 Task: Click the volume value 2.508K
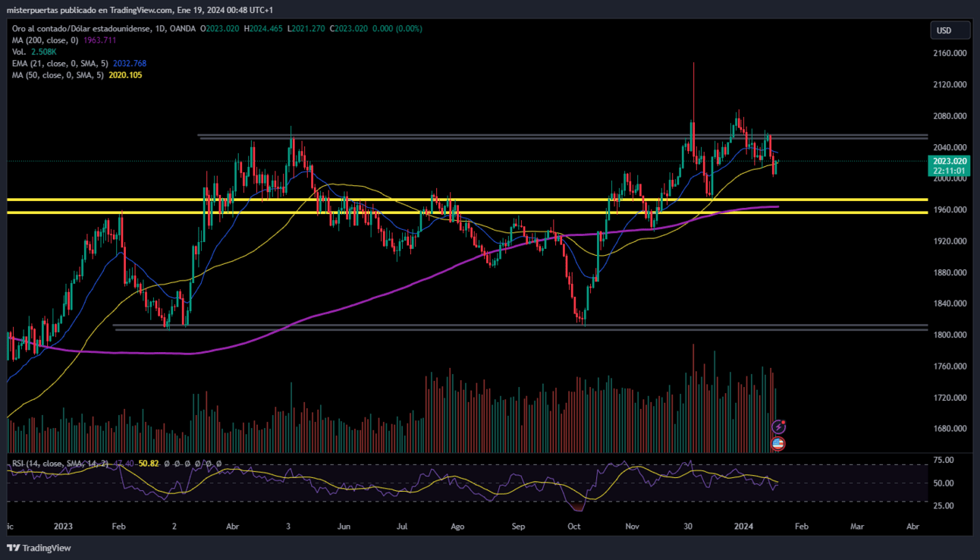pyautogui.click(x=44, y=52)
